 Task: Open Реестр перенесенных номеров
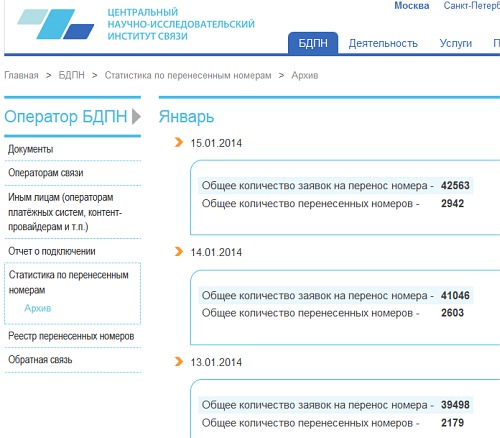click(71, 336)
